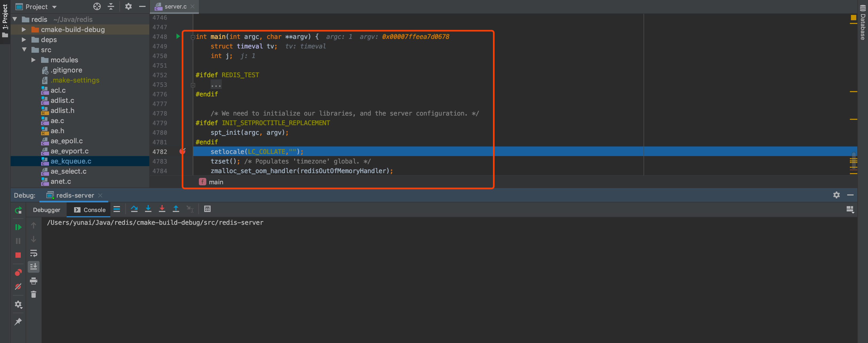Click the Step Out button

pyautogui.click(x=176, y=209)
